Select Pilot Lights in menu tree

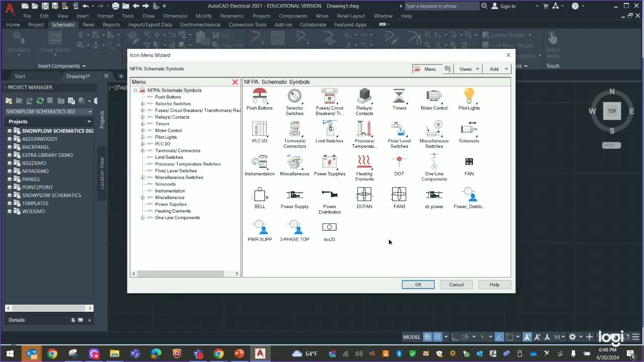click(x=166, y=137)
